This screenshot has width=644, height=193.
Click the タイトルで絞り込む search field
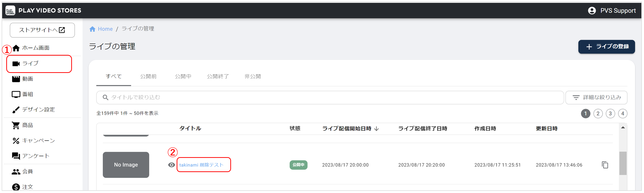pyautogui.click(x=330, y=97)
